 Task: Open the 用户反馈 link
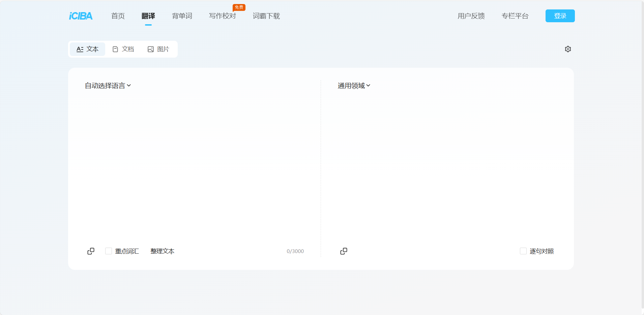(471, 16)
